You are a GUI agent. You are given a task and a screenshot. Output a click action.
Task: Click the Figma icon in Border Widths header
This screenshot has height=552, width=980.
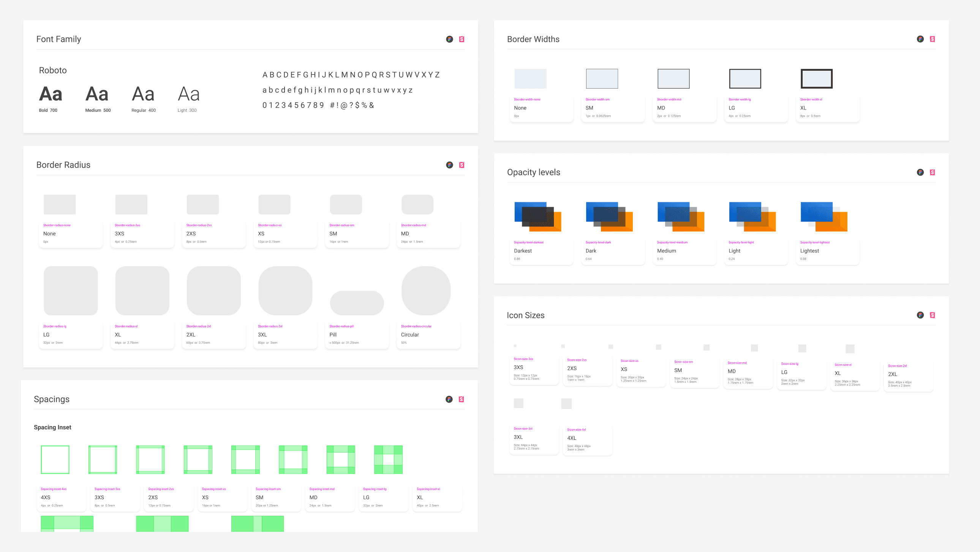click(920, 39)
